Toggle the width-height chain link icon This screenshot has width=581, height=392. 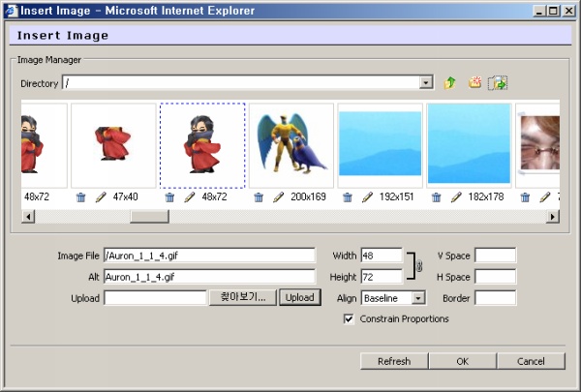coord(419,266)
